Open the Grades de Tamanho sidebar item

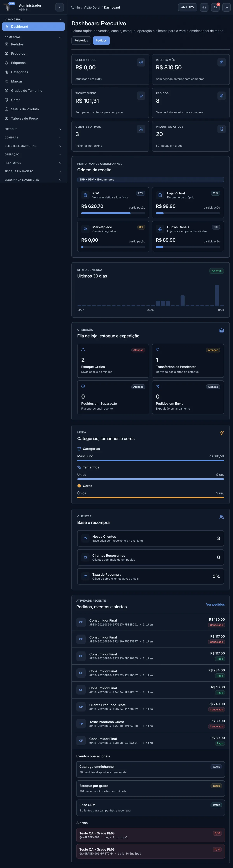(x=33, y=91)
